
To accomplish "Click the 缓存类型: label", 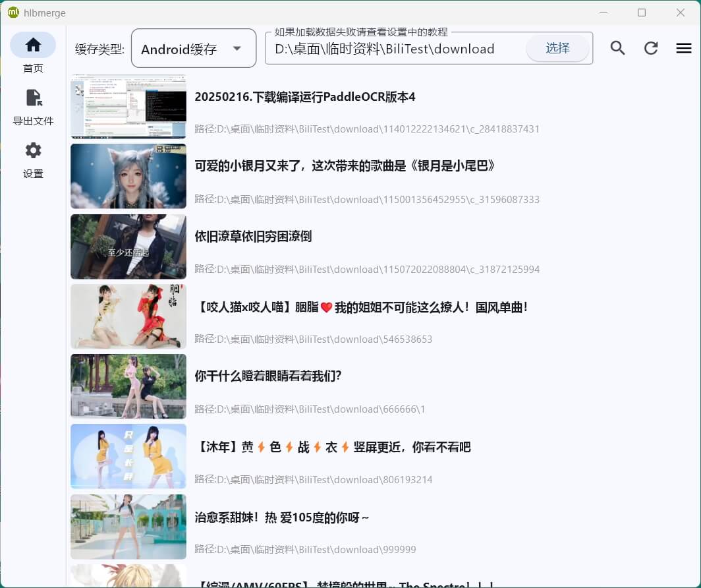I will click(x=99, y=49).
